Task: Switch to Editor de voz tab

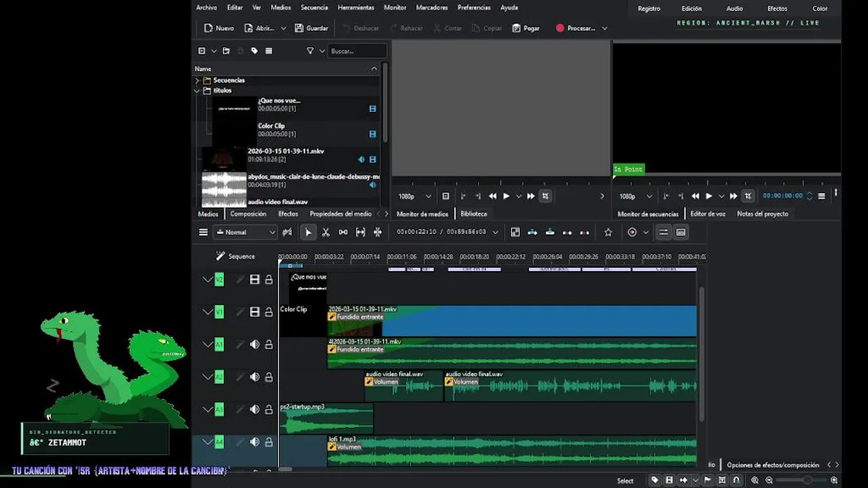Action: point(707,213)
